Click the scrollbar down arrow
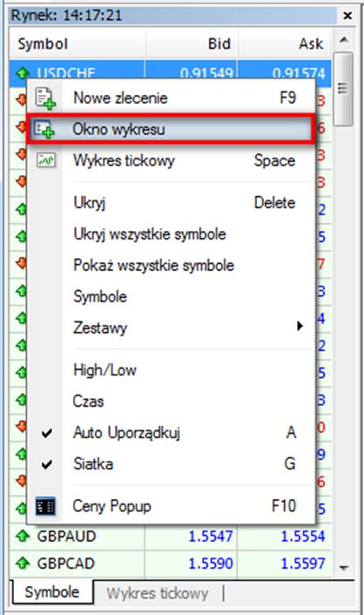364x615 pixels. [344, 568]
